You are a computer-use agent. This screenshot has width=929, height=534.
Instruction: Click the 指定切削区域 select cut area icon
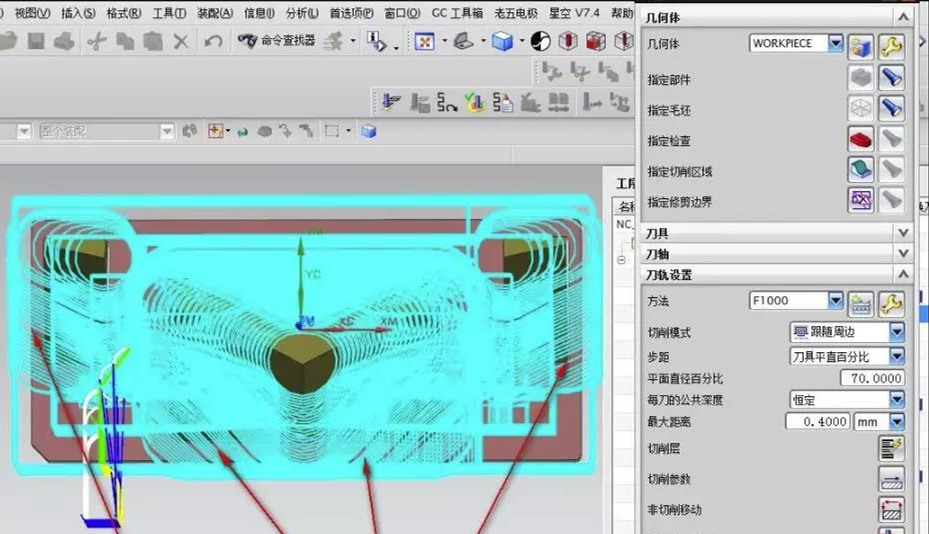point(860,171)
